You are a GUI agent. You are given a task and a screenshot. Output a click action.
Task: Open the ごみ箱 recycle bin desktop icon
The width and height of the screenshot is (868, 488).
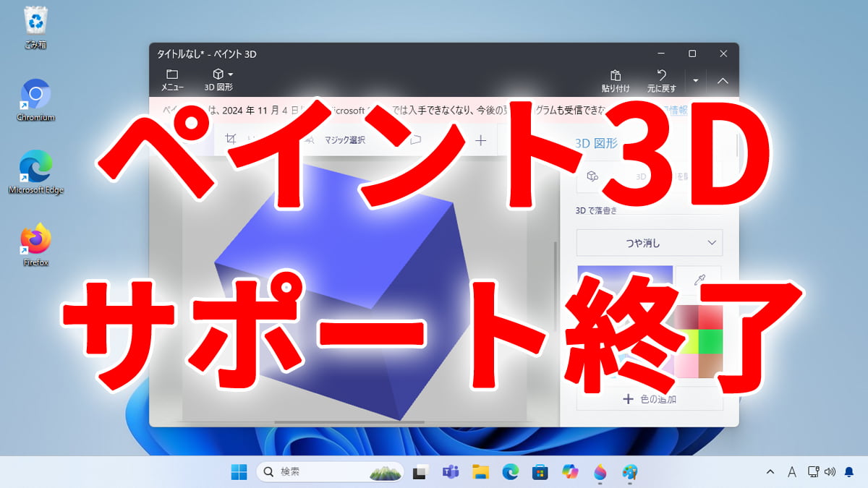tap(35, 29)
